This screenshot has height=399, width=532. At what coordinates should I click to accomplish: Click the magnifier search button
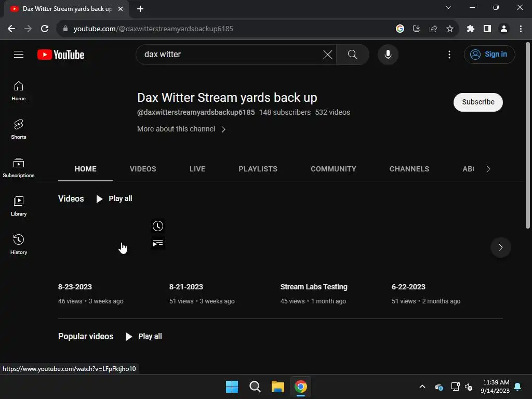point(353,54)
